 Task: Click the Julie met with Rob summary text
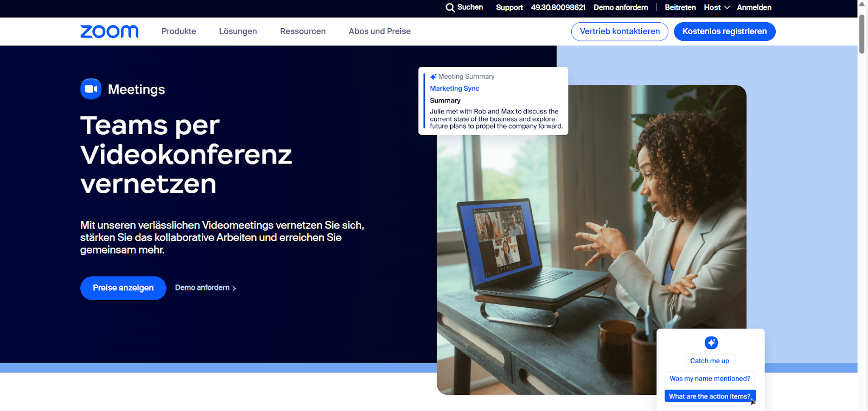click(496, 119)
